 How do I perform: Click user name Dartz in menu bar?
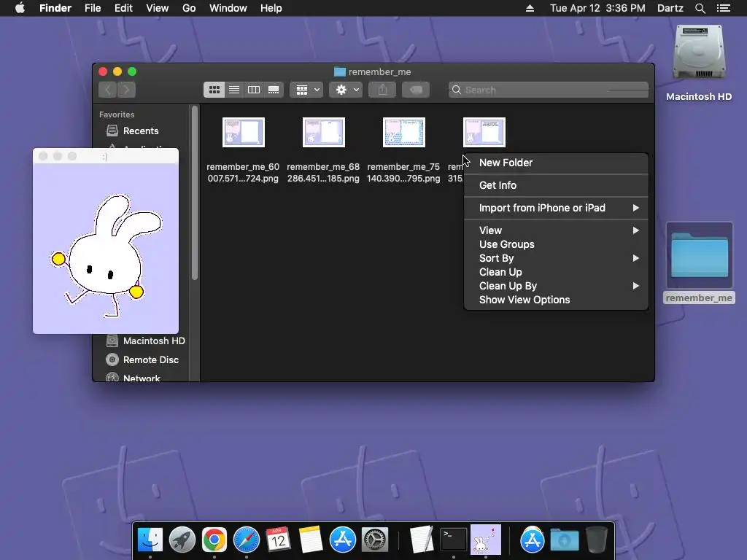(670, 8)
